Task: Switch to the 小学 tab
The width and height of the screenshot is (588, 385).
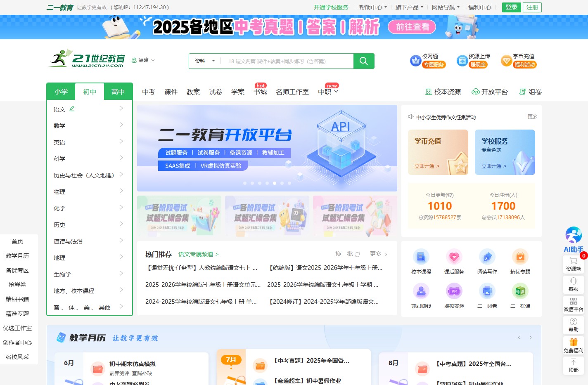Action: coord(61,92)
